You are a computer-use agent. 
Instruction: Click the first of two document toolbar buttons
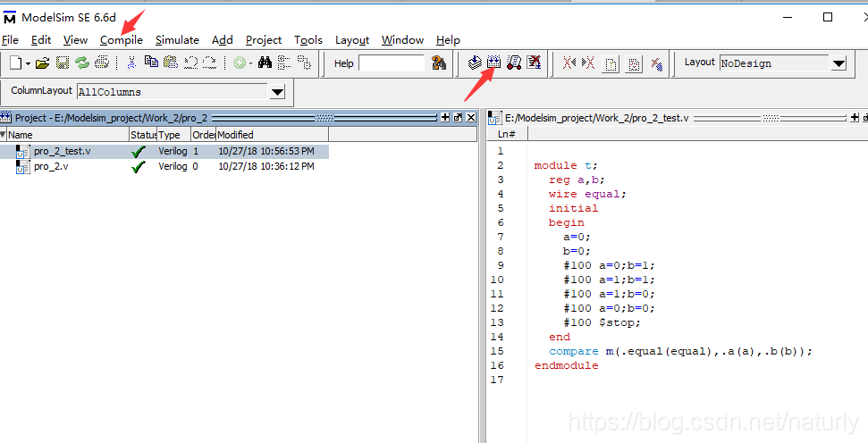pyautogui.click(x=611, y=64)
